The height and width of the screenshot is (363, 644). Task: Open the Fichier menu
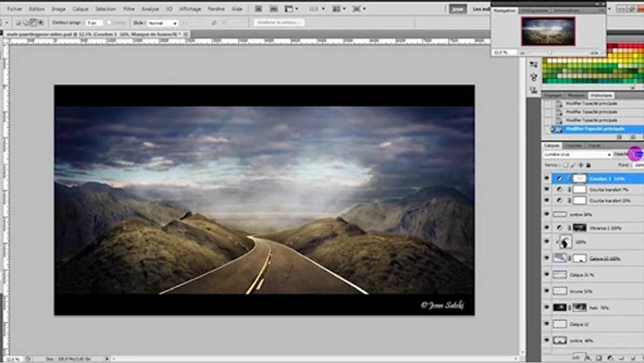15,9
